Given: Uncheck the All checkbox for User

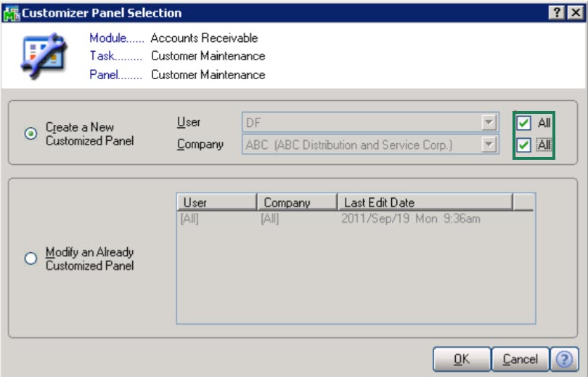Looking at the screenshot, I should pos(523,123).
